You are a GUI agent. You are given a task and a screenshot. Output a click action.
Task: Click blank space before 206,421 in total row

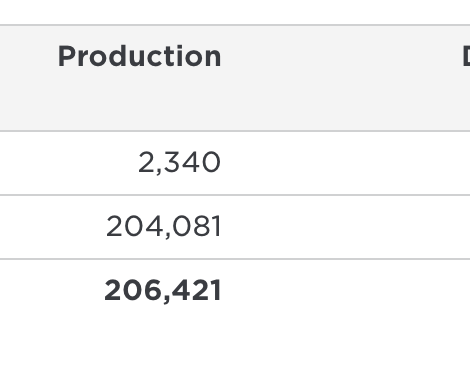(52, 291)
